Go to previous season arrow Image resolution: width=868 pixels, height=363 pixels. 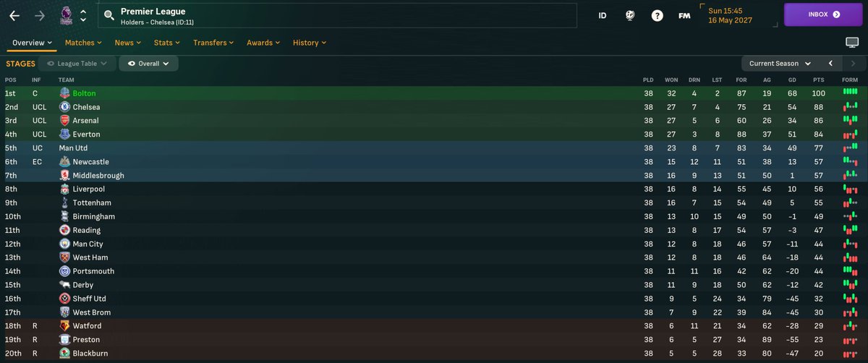831,64
